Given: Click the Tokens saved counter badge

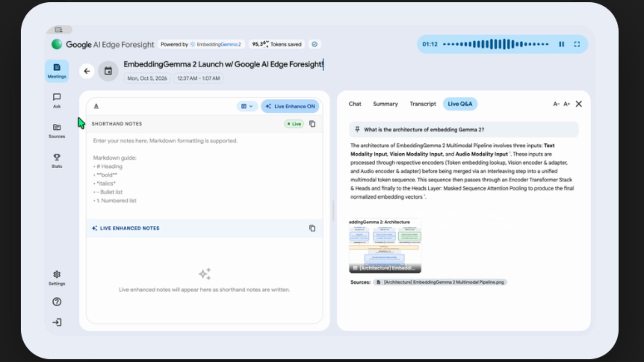Looking at the screenshot, I should point(277,44).
